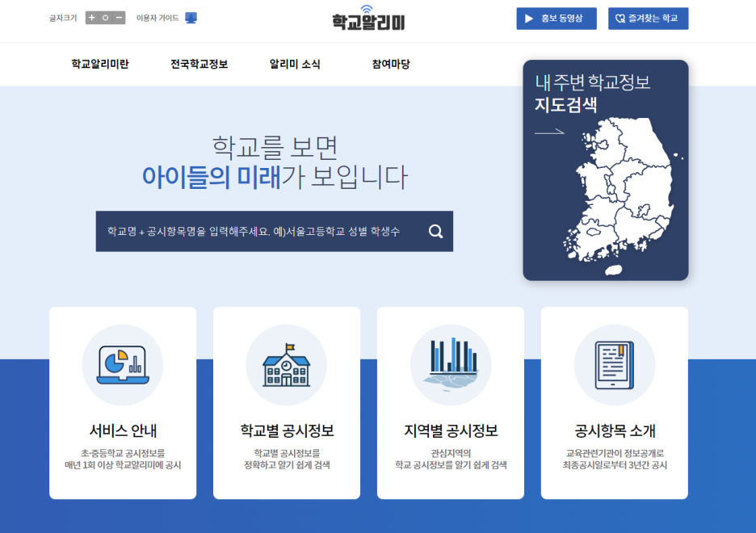Open the 서비스 안내 card title
756x533 pixels.
pos(123,430)
